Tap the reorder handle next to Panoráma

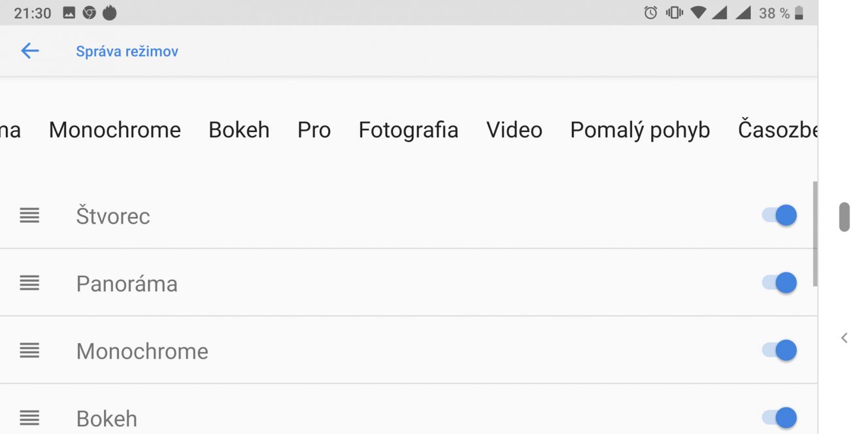29,283
